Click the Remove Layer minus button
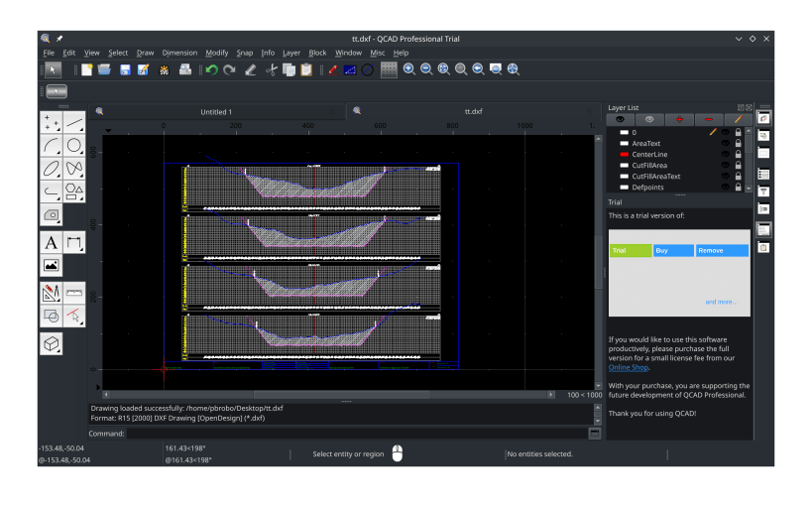This screenshot has height=511, width=812. click(708, 119)
